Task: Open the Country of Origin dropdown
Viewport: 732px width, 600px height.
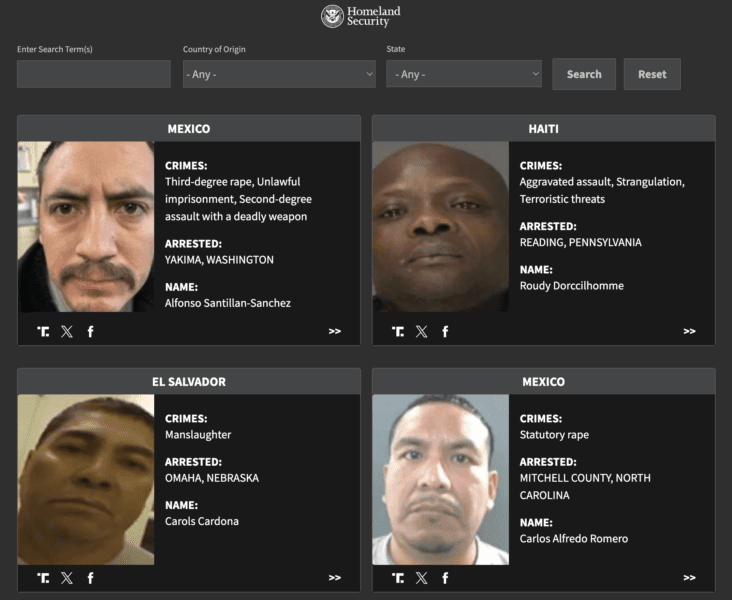Action: tap(279, 74)
